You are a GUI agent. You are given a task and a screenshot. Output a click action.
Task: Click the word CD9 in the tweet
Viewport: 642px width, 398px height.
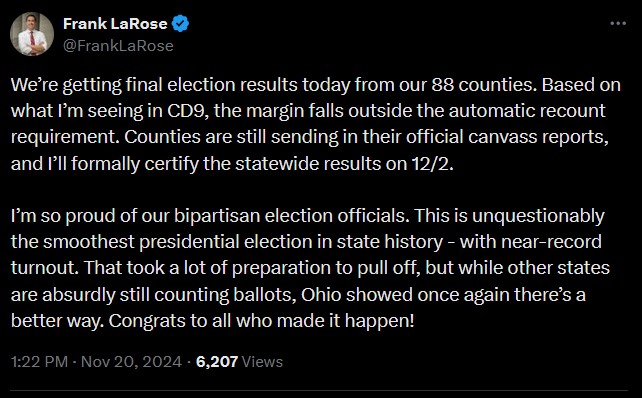click(188, 111)
